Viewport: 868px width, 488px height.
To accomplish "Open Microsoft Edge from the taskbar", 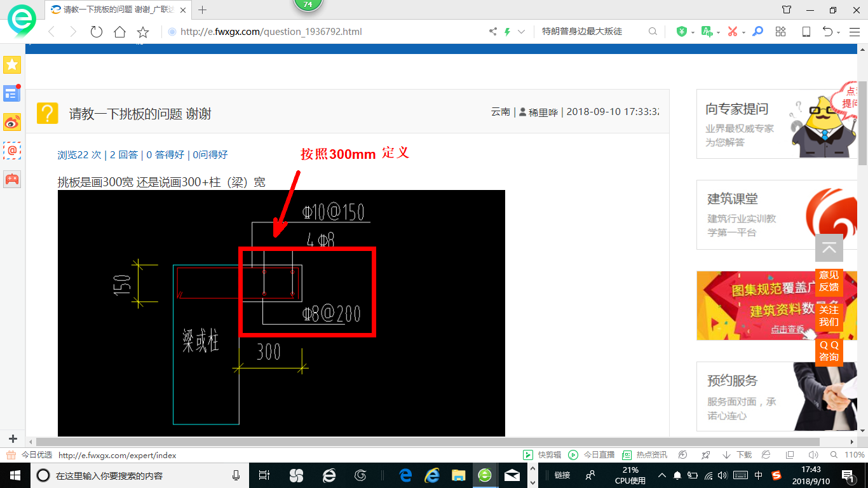I will [x=405, y=475].
